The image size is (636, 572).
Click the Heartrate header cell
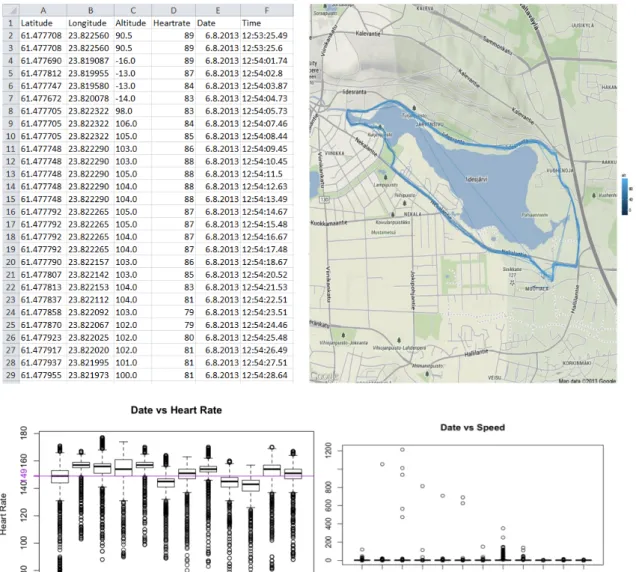[x=172, y=23]
